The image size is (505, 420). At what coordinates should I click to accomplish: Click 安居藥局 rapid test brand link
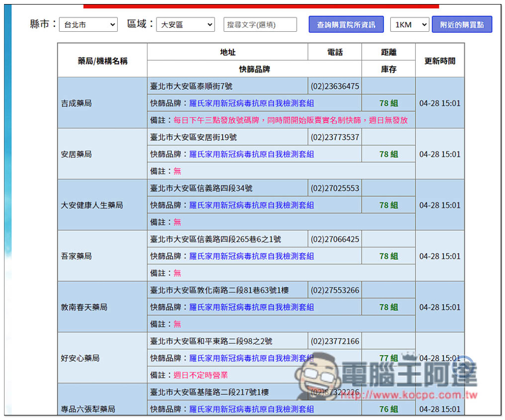[x=251, y=154]
